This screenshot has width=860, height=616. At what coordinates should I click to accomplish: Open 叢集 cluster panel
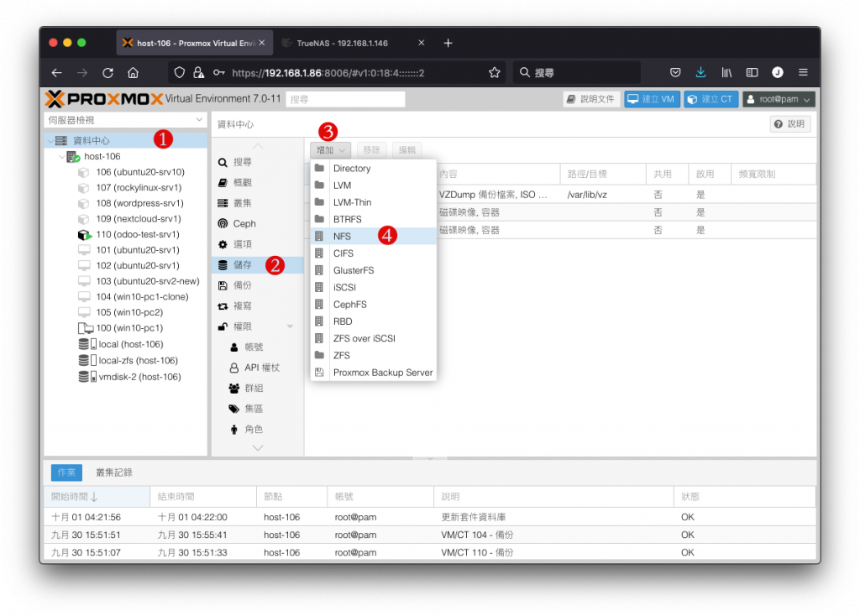[x=257, y=203]
